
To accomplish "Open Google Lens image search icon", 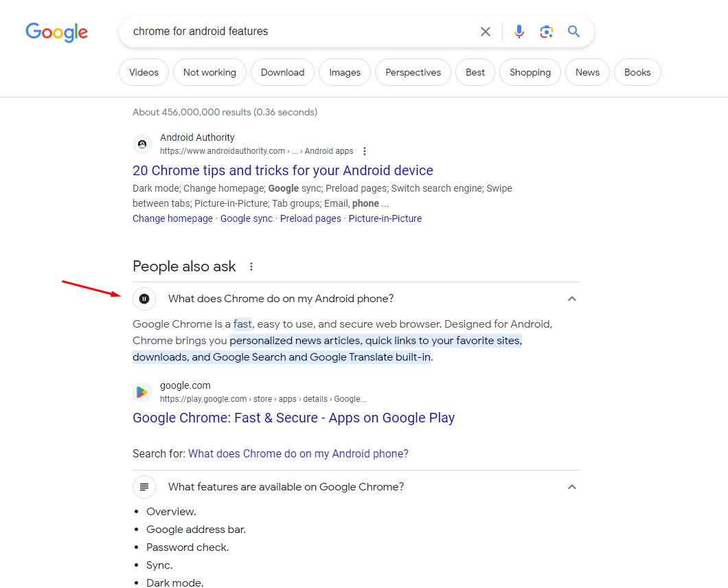I will click(x=547, y=32).
